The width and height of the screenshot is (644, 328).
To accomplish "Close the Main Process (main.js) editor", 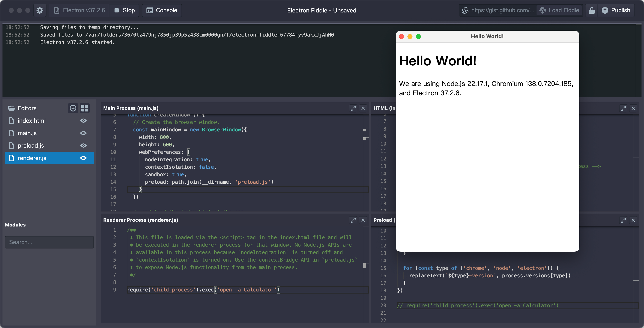I will pyautogui.click(x=363, y=108).
